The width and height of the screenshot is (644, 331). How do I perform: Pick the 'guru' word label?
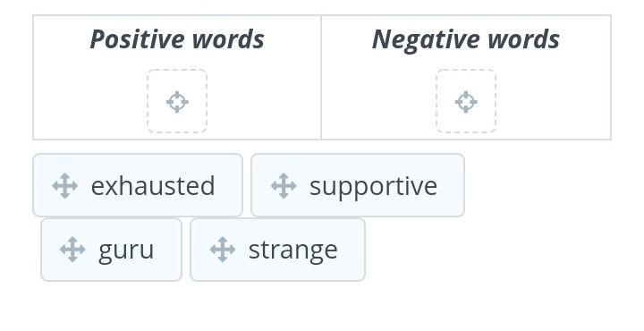[x=126, y=250]
